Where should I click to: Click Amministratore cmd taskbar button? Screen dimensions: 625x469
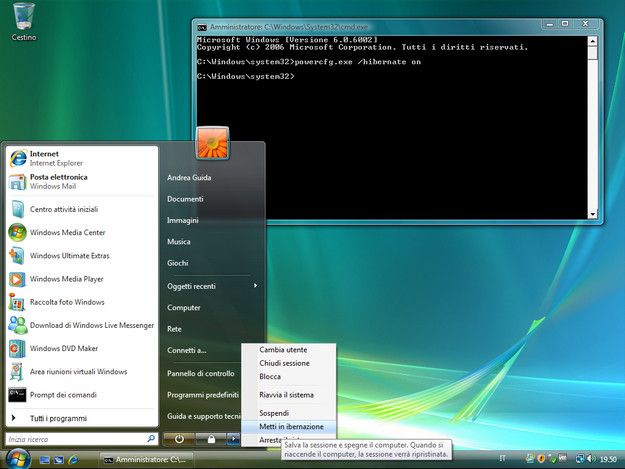coord(146,459)
